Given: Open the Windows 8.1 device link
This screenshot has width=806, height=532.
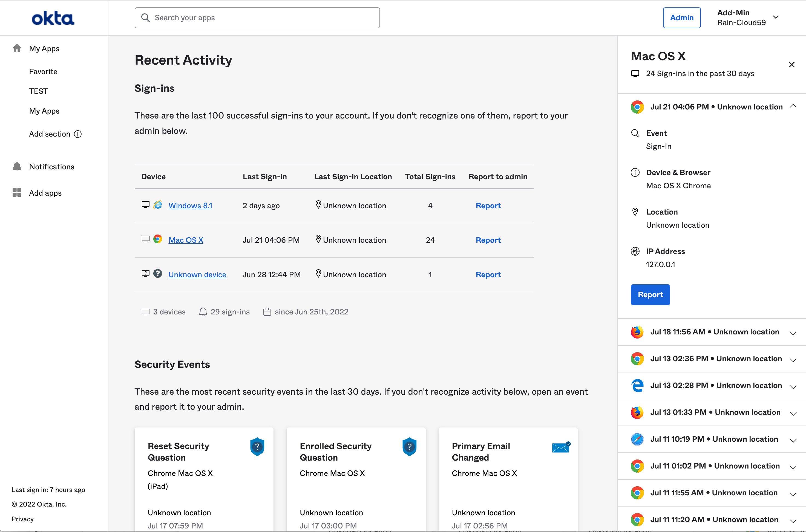Looking at the screenshot, I should [x=190, y=206].
